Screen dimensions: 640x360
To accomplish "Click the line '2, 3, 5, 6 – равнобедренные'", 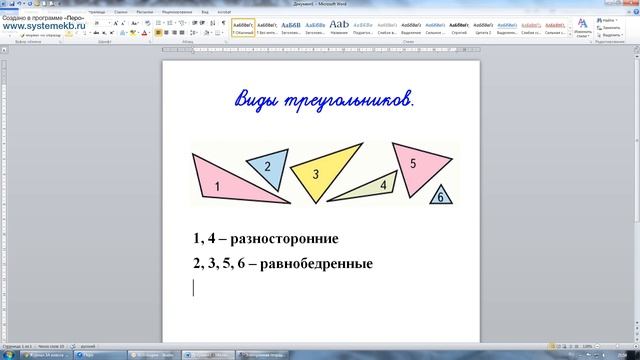I will click(x=283, y=263).
